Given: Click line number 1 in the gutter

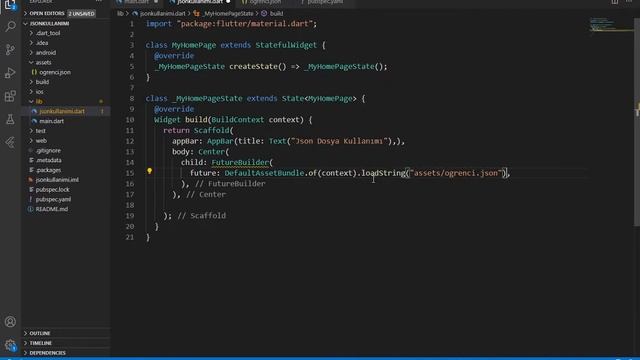Looking at the screenshot, I should pos(132,24).
